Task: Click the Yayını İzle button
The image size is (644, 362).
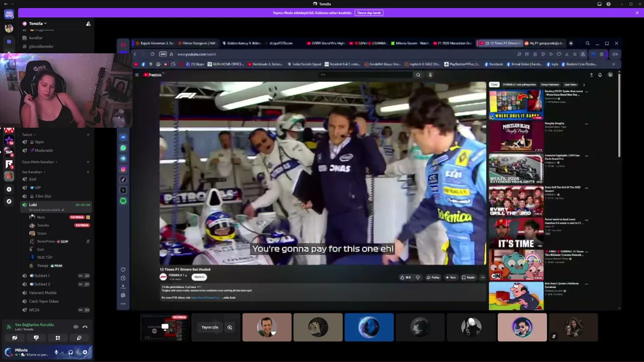Action: point(210,327)
